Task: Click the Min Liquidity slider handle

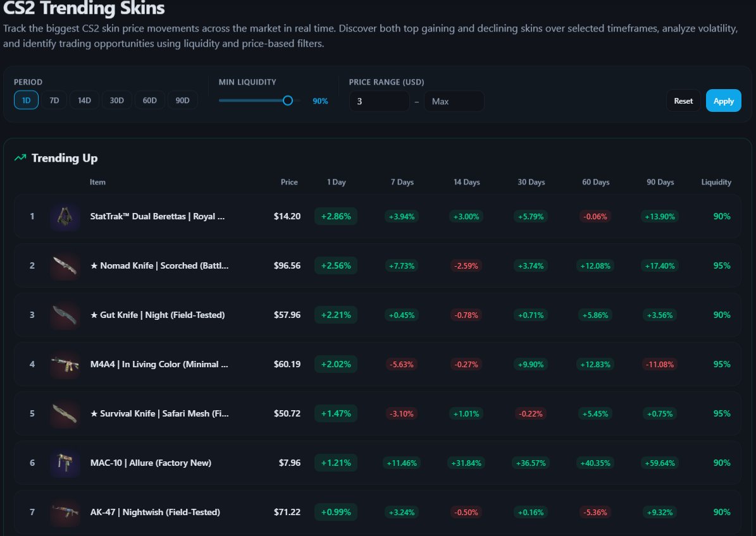Action: [288, 100]
